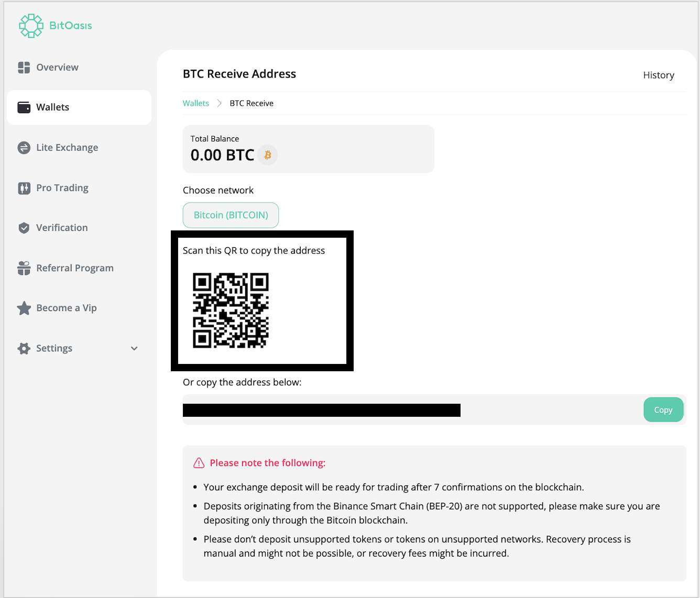Open Referral Program page
Screen dimensions: 700x598
(79, 268)
